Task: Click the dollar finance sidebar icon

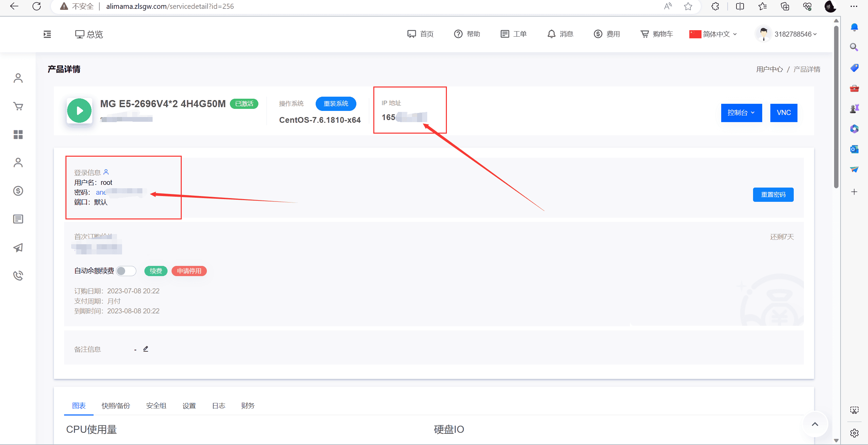Action: point(18,191)
